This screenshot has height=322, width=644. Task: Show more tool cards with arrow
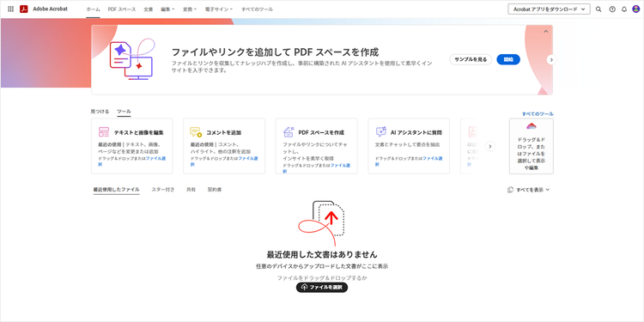[490, 146]
